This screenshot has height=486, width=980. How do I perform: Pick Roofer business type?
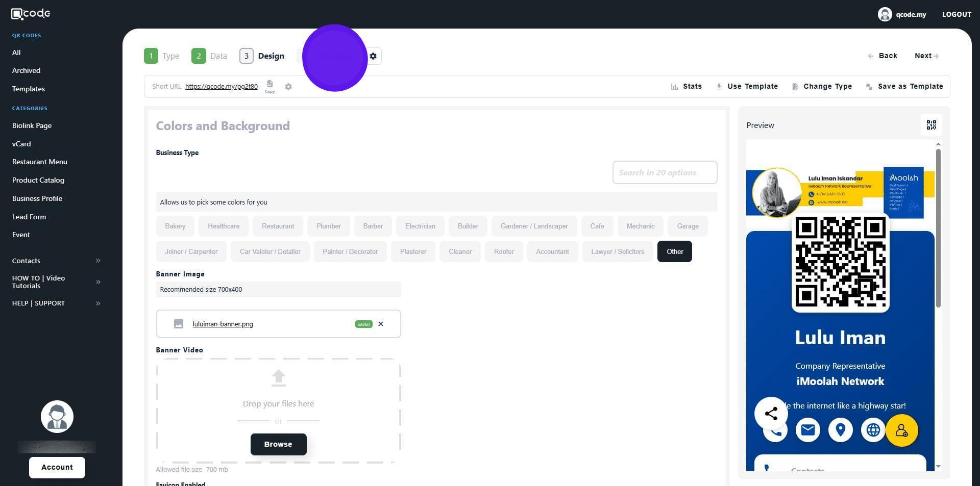coord(504,251)
